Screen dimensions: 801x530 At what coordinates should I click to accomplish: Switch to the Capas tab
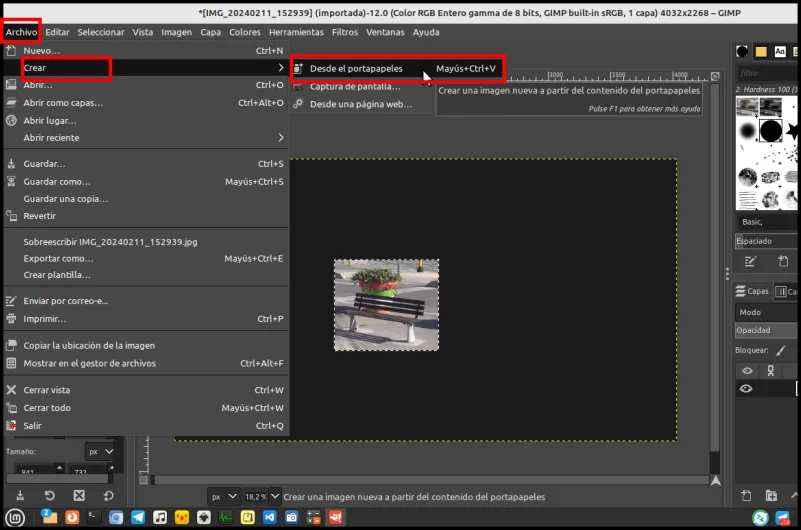pyautogui.click(x=752, y=291)
